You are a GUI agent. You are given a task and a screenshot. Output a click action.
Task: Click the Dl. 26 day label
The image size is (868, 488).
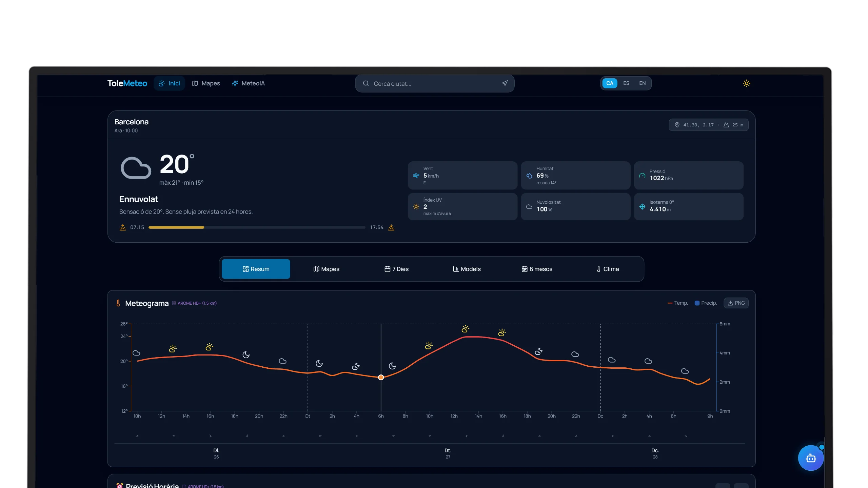pos(216,453)
